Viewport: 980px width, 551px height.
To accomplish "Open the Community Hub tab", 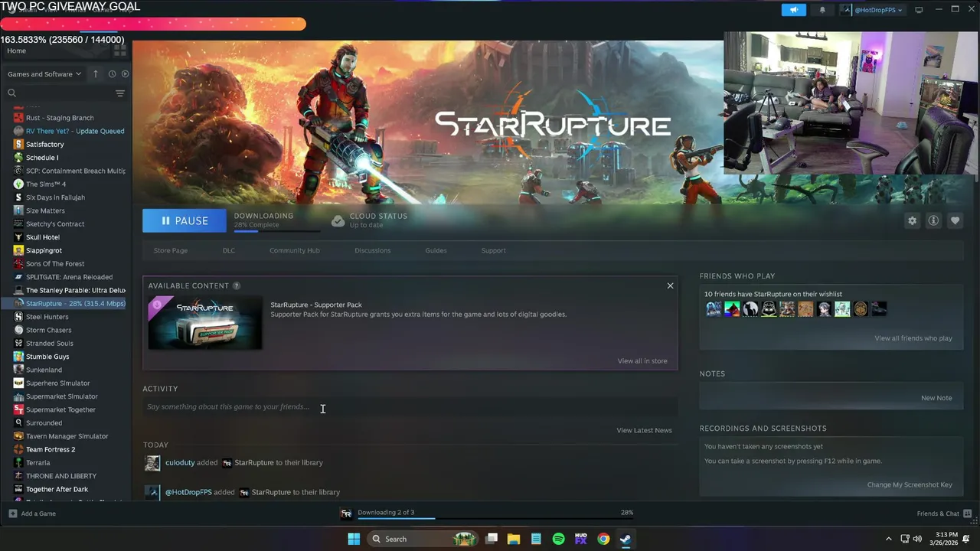I will pos(295,250).
